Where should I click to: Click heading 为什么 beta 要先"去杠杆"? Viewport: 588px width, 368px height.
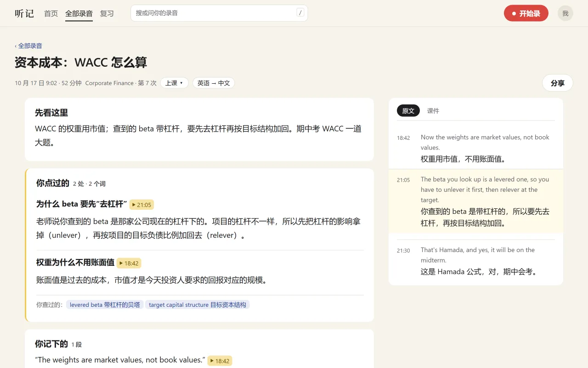tap(82, 204)
